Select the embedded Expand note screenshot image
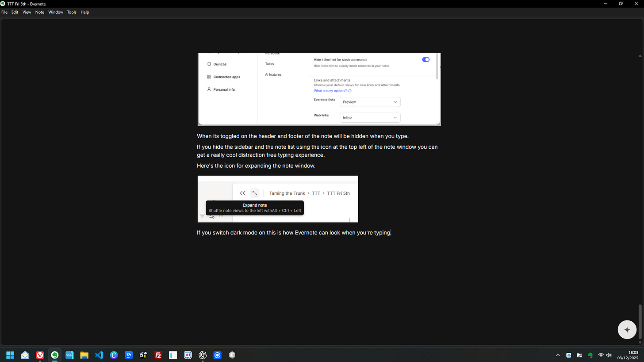The height and width of the screenshot is (362, 644). pyautogui.click(x=277, y=199)
